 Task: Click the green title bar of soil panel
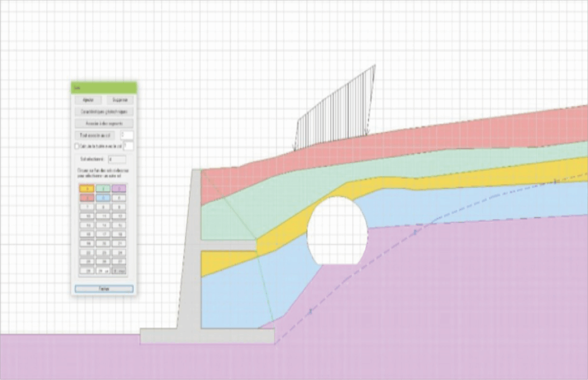(x=104, y=87)
